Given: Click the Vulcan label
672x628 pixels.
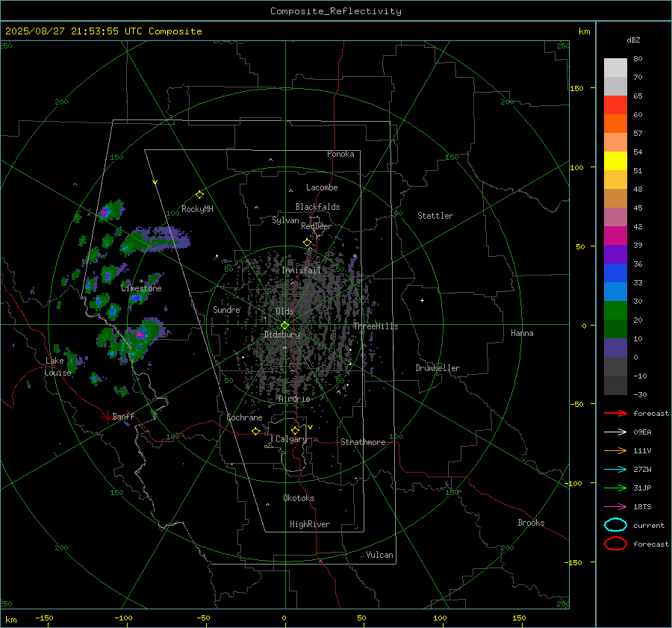Looking at the screenshot, I should (380, 555).
